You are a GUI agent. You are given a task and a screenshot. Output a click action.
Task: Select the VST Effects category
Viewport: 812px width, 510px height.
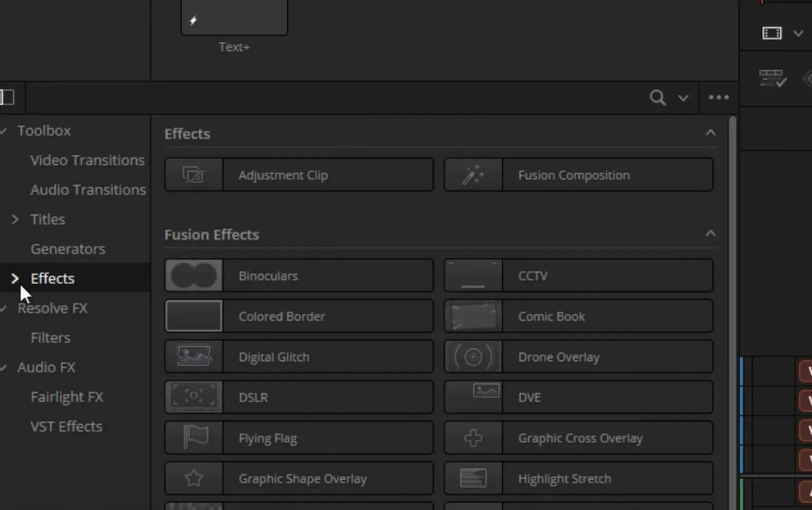[x=66, y=426]
